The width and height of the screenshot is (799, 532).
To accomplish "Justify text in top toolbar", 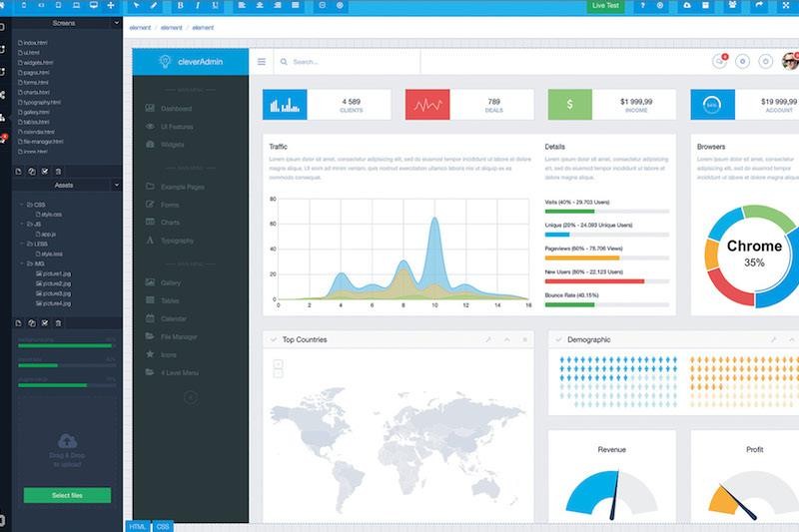I will (x=295, y=5).
